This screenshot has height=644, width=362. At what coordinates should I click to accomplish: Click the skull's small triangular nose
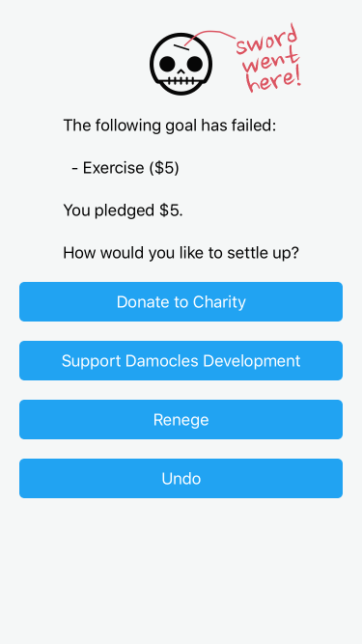[x=181, y=71]
